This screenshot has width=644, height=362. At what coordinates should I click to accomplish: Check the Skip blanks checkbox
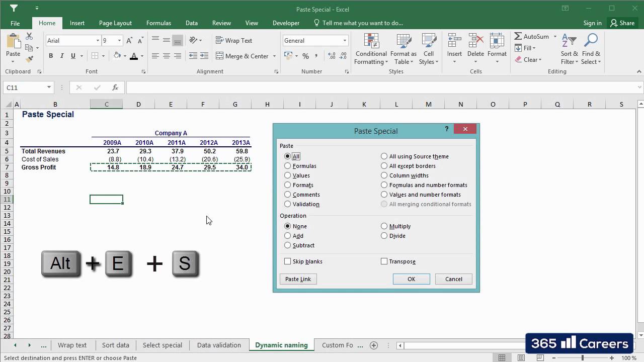click(x=288, y=261)
